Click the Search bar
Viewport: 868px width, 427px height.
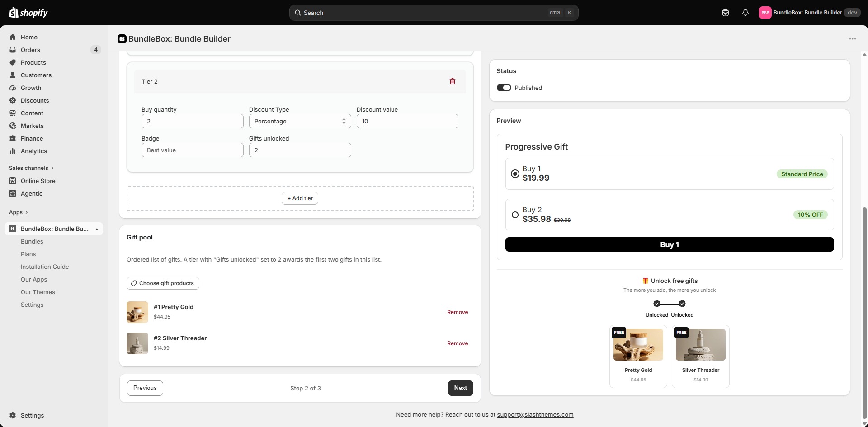pyautogui.click(x=434, y=13)
